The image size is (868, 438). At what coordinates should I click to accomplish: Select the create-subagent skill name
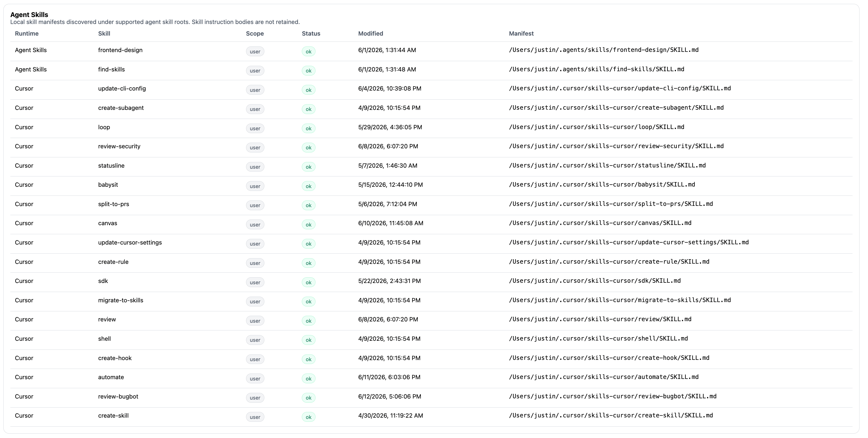point(121,108)
